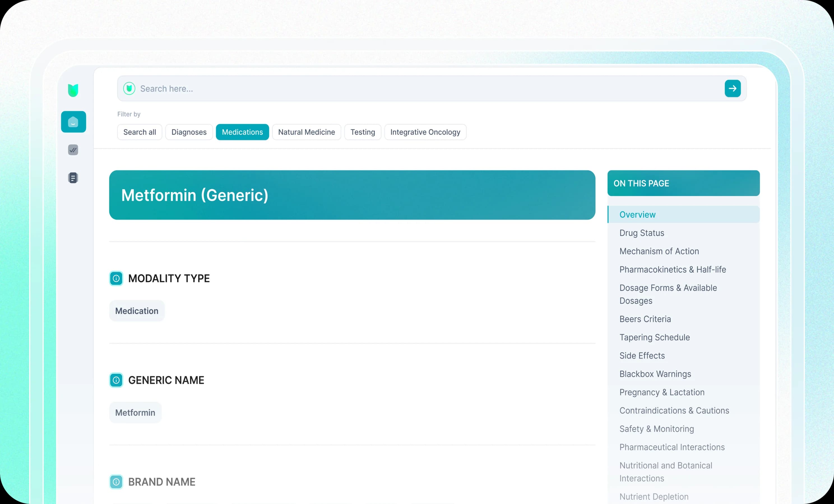Go to Tapering Schedule
The height and width of the screenshot is (504, 834).
click(654, 337)
